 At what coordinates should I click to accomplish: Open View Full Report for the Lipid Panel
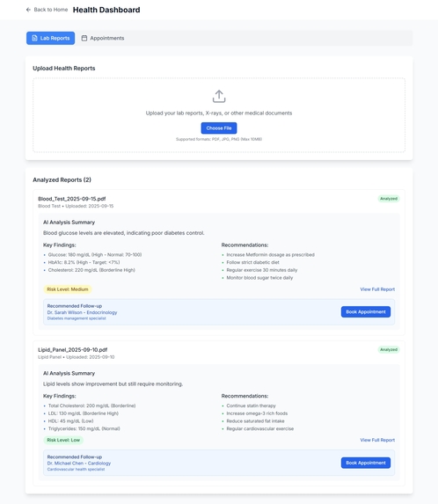377,440
